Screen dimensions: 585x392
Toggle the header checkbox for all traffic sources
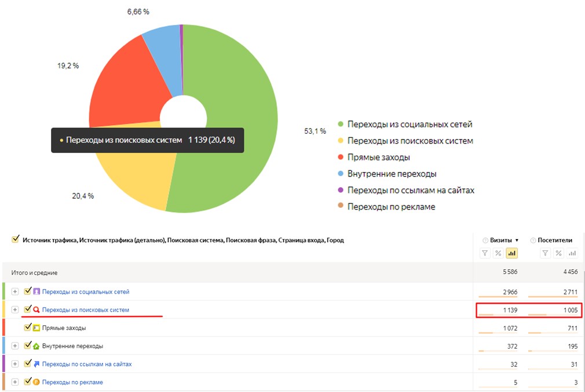[15, 239]
